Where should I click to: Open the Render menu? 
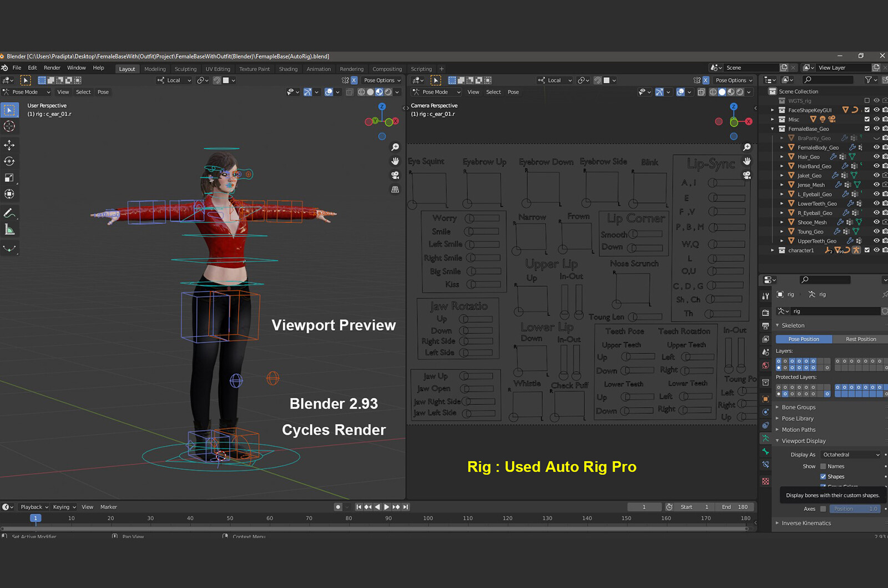pos(52,68)
